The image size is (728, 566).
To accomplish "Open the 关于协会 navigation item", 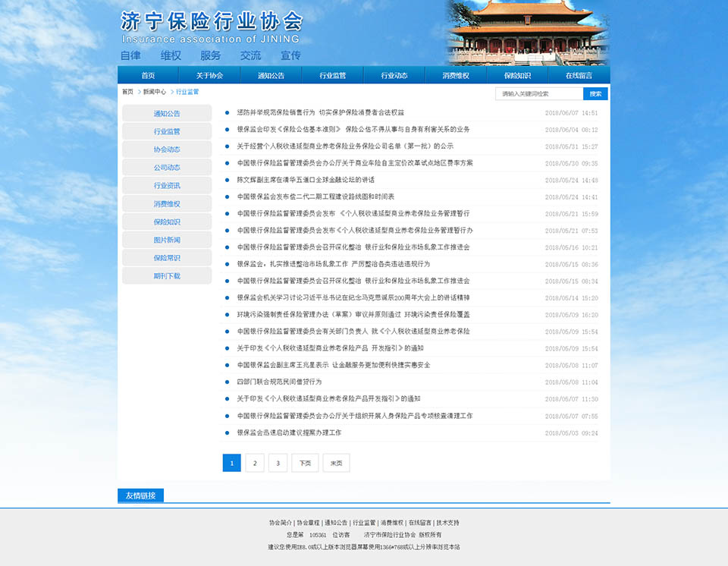I will (x=209, y=75).
